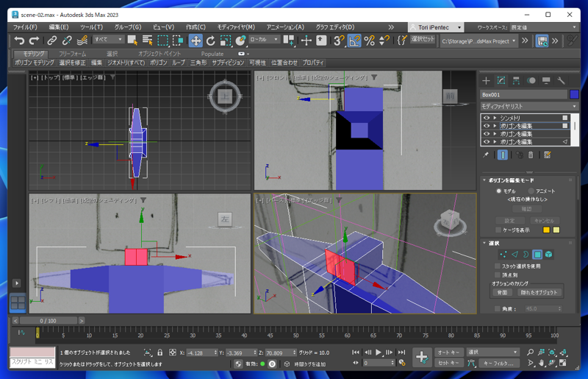This screenshot has width=588, height=379.
Task: Click the Rectangular Selection Region icon
Action: click(162, 40)
